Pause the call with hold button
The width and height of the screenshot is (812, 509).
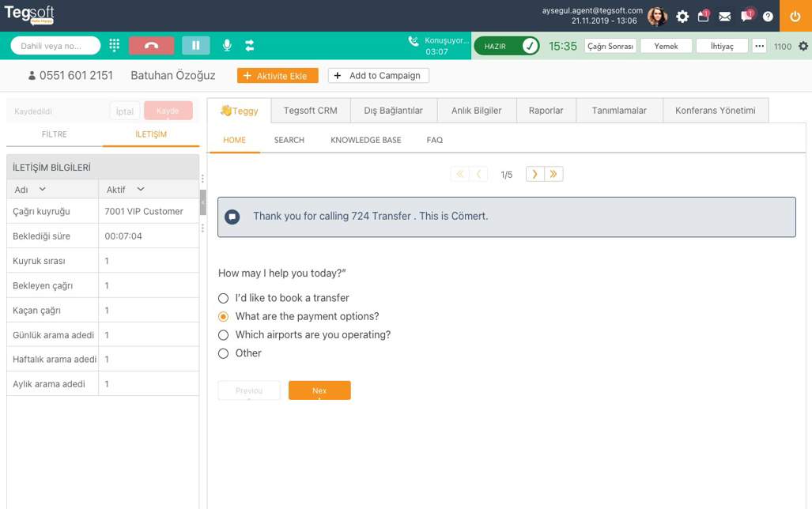pyautogui.click(x=196, y=46)
